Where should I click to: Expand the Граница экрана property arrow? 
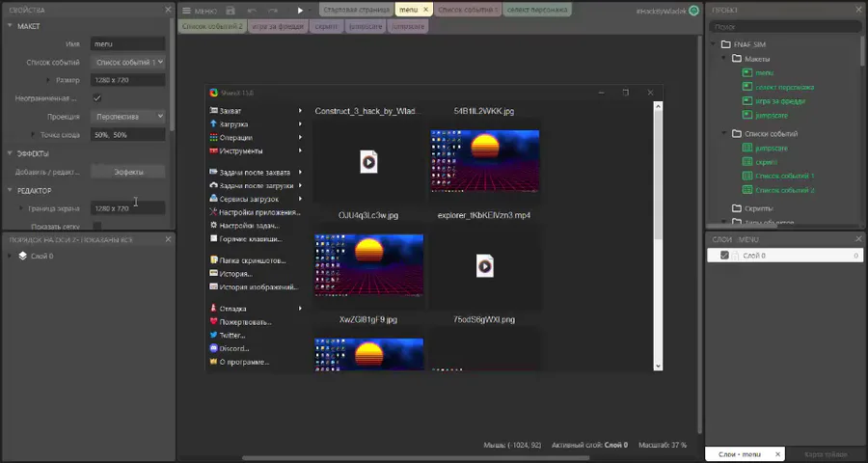pyautogui.click(x=21, y=208)
